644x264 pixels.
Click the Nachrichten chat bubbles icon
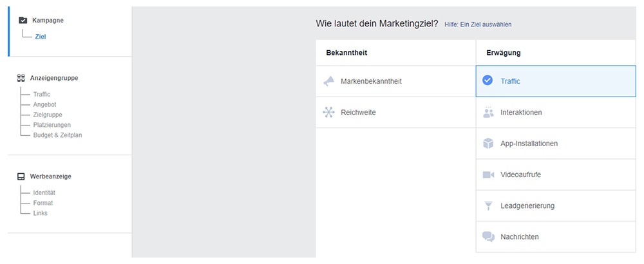[x=488, y=237]
